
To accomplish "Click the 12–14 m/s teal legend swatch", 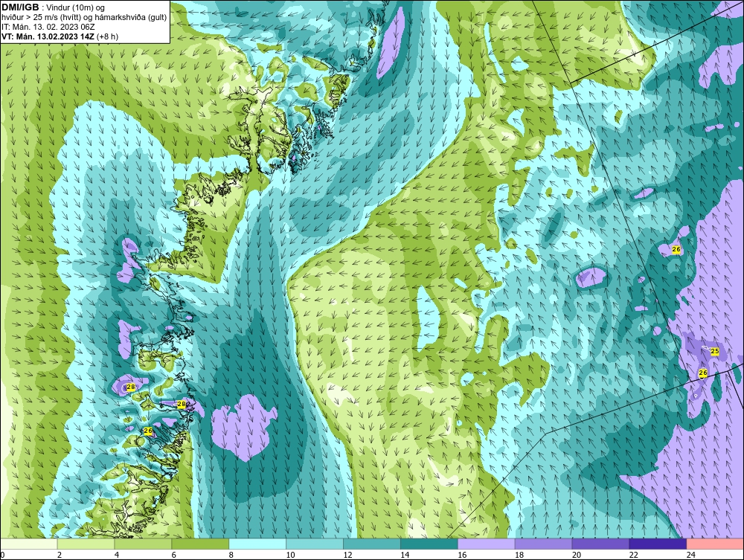I will pos(371,544).
